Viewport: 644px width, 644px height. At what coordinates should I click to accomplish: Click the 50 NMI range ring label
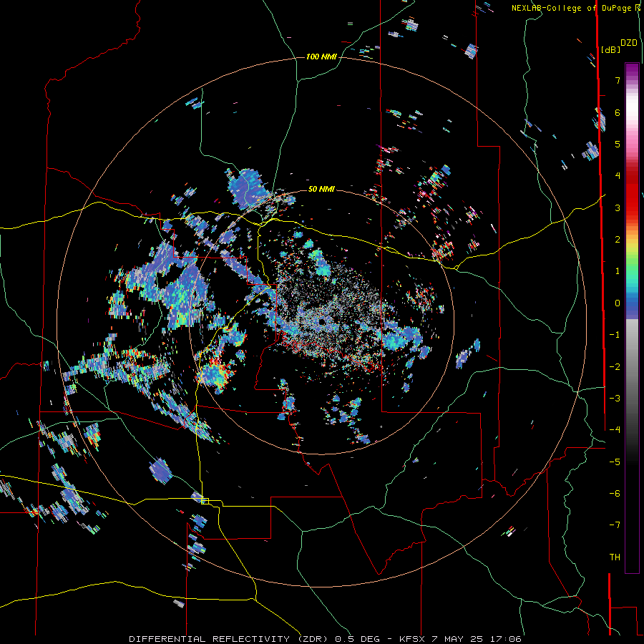321,189
